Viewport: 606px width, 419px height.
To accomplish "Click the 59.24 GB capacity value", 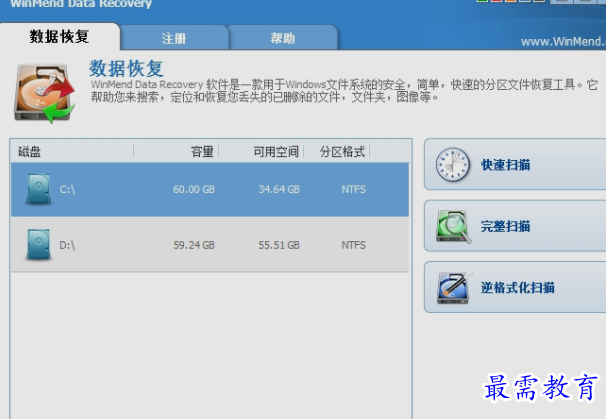I will click(x=194, y=245).
